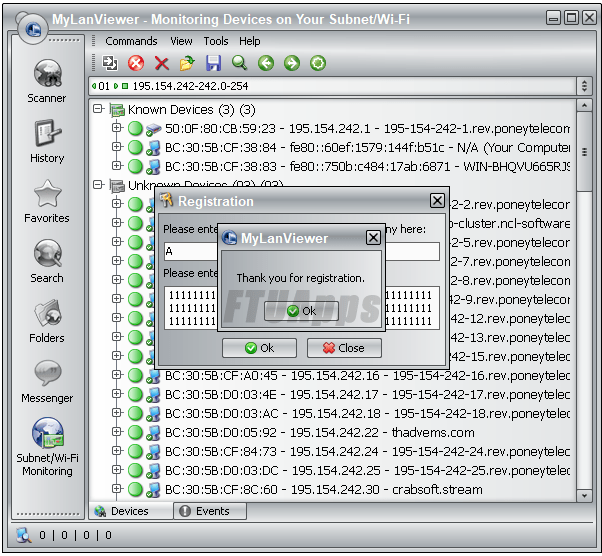Click Close in the Registration dialog
Viewport: 602px width, 556px height.
tap(344, 348)
